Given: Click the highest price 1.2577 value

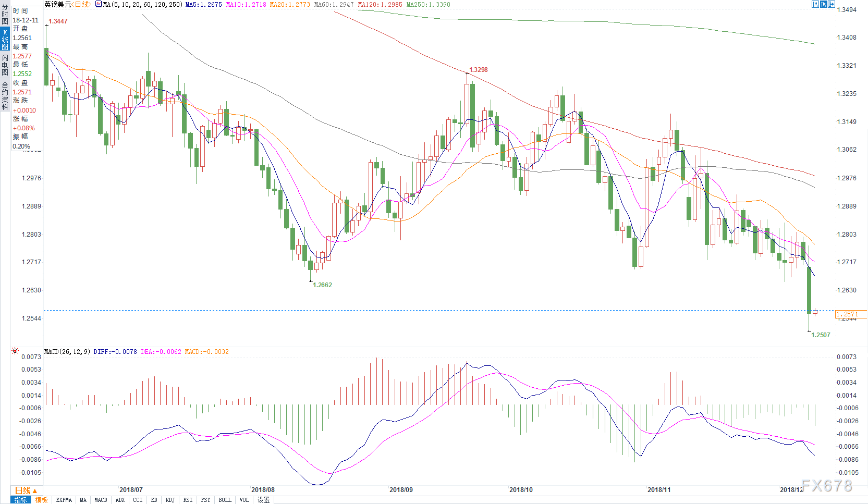Looking at the screenshot, I should click(x=22, y=56).
